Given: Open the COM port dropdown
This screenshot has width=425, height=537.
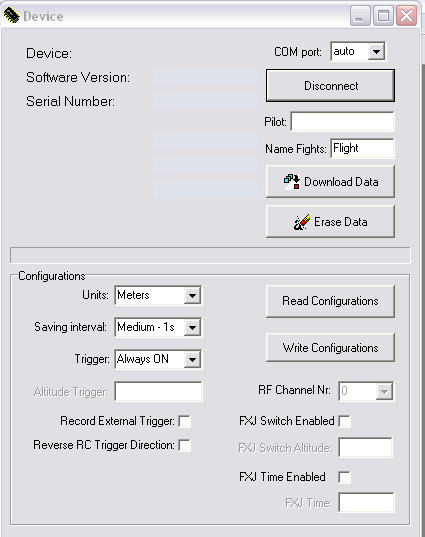Looking at the screenshot, I should 376,52.
